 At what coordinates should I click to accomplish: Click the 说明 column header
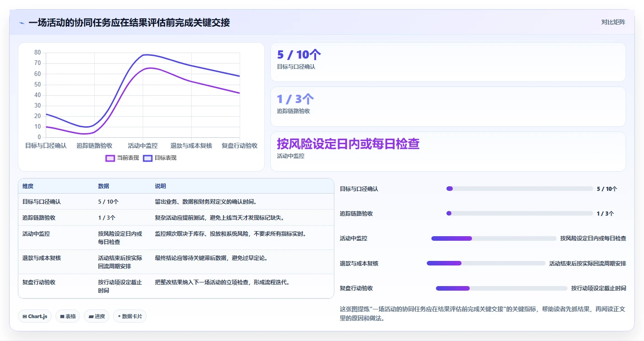(x=161, y=186)
